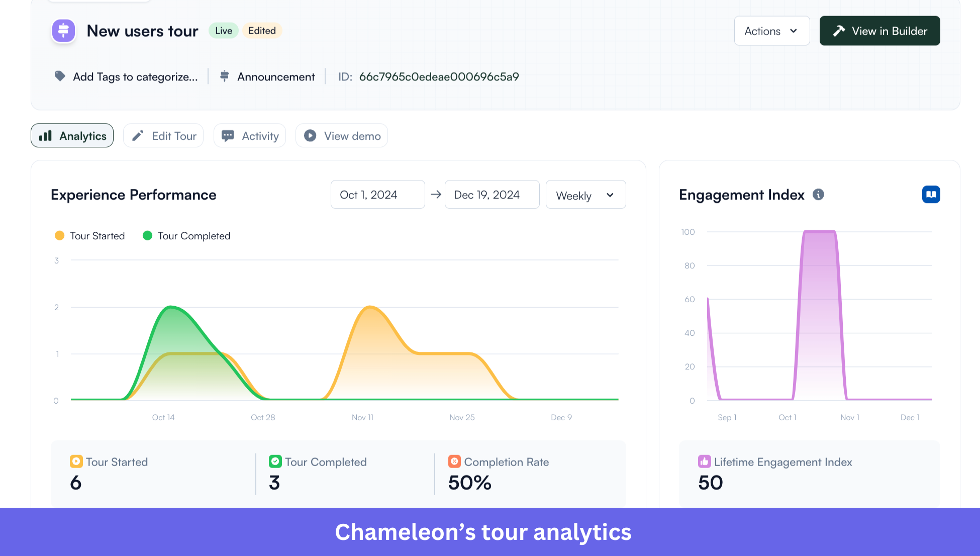Open the Engagement Index info icon
Image resolution: width=980 pixels, height=556 pixels.
[x=818, y=195]
